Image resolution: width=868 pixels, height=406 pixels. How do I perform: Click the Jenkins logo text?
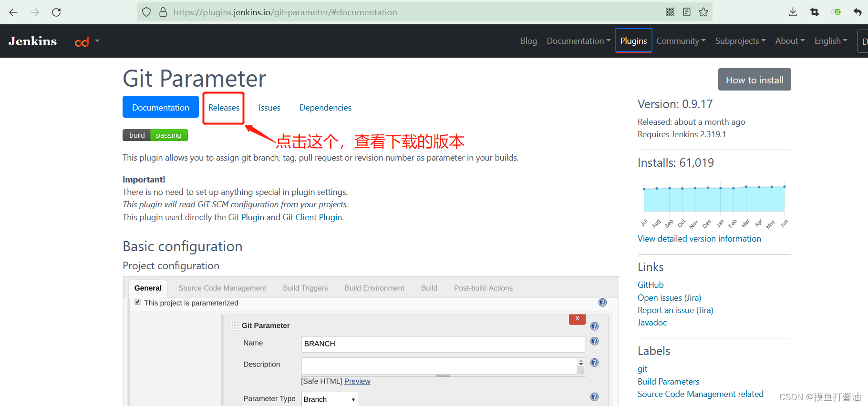click(32, 41)
